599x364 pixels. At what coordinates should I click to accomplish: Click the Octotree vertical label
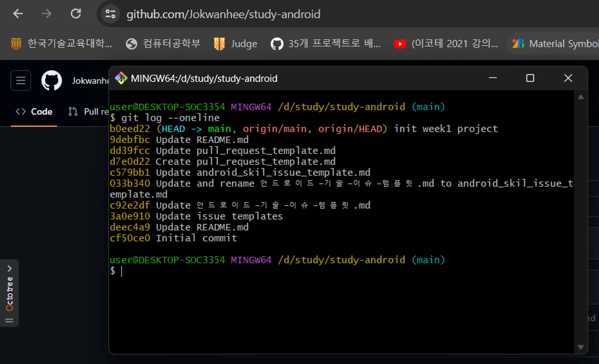click(10, 294)
